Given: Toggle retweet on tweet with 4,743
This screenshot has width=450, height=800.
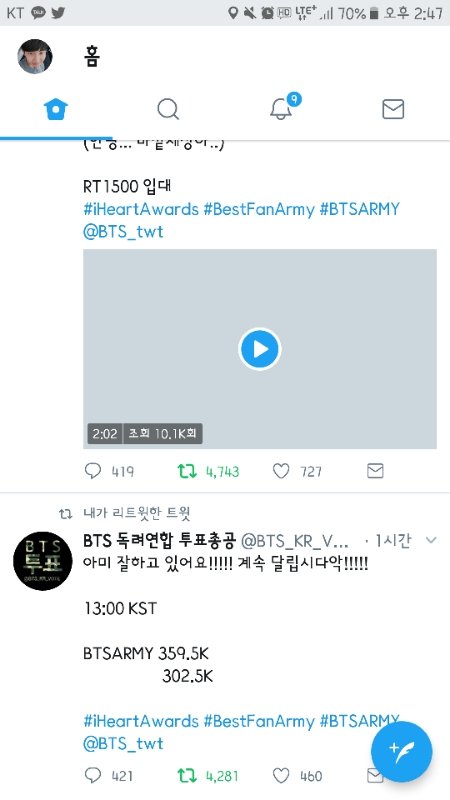Looking at the screenshot, I should [187, 471].
